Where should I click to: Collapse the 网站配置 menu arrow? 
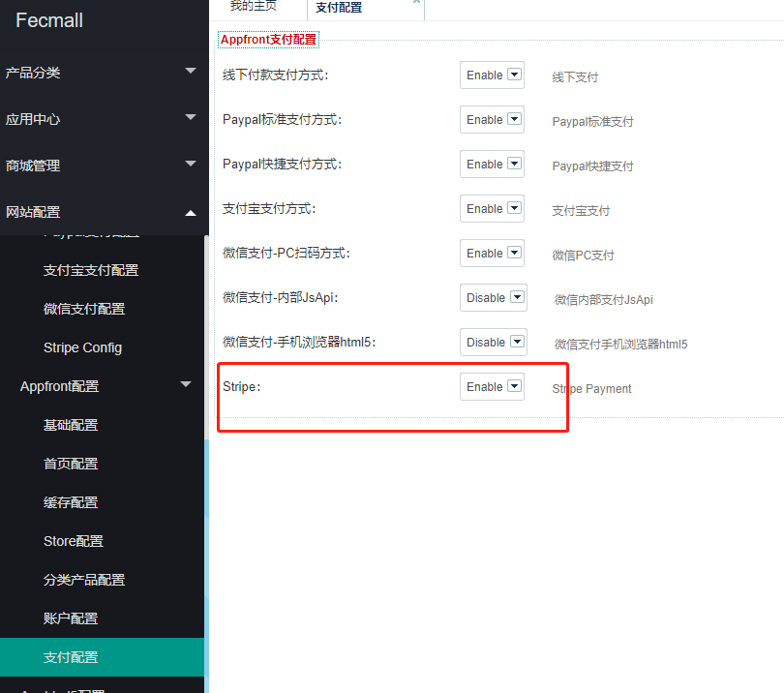tap(191, 214)
